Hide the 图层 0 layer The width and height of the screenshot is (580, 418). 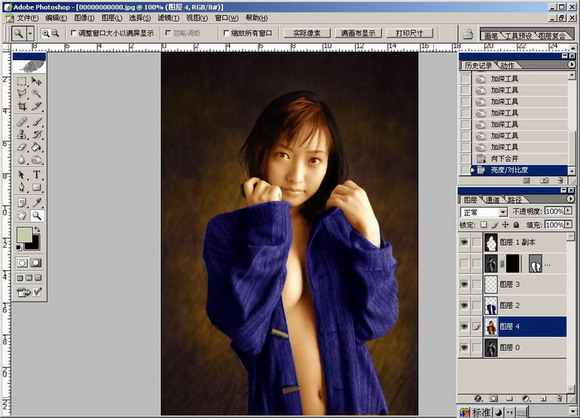pyautogui.click(x=464, y=347)
